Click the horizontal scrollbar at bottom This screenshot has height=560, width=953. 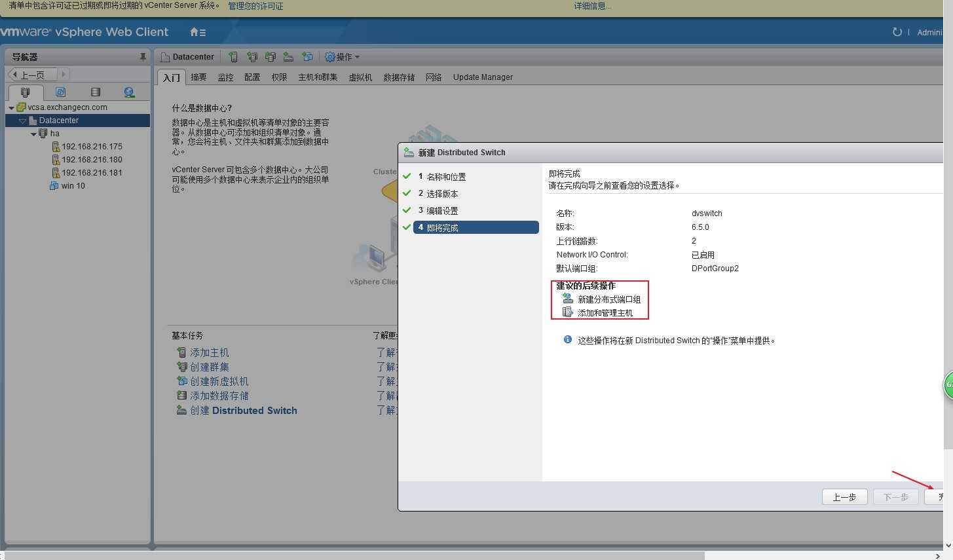[354, 555]
